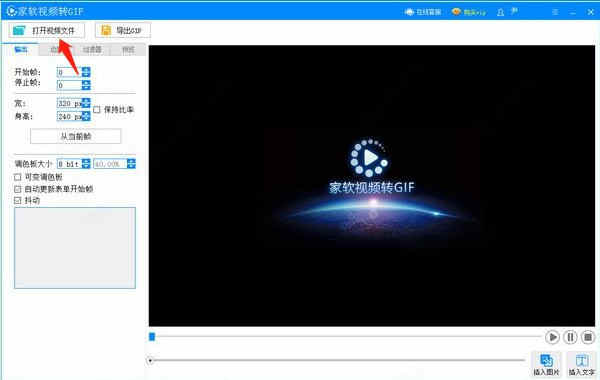Click the 插入文字 insert text icon
Screen dimensions: 600x380
[582, 364]
